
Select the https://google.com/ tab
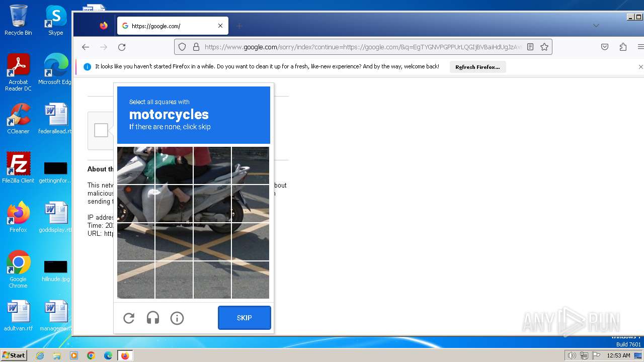tap(173, 26)
